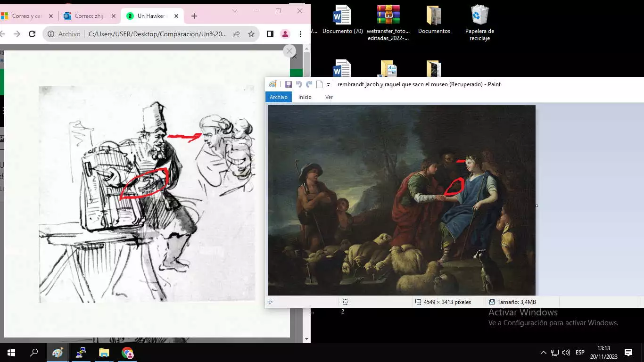
Task: Open Windows Start menu
Action: coord(11,352)
